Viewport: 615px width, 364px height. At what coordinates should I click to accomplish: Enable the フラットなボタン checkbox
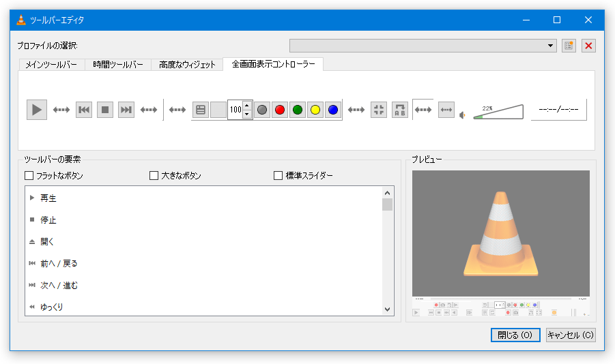click(x=54, y=176)
